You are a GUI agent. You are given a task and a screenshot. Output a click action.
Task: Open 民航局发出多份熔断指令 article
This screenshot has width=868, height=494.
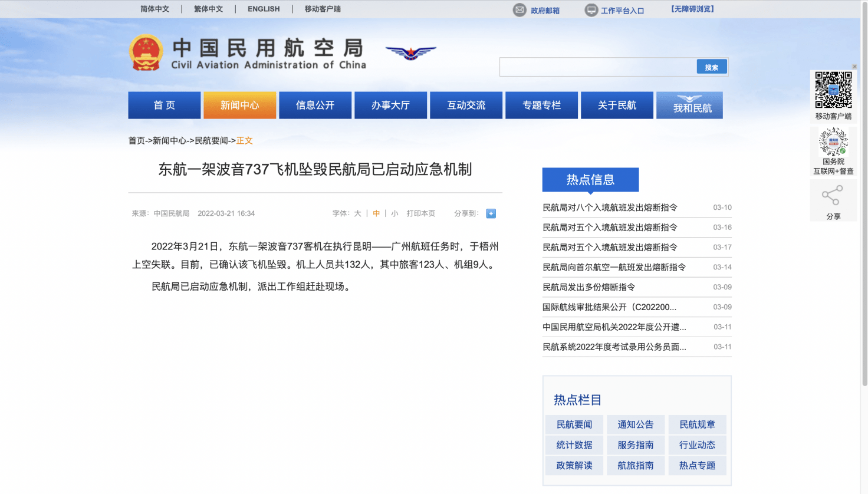pos(588,287)
